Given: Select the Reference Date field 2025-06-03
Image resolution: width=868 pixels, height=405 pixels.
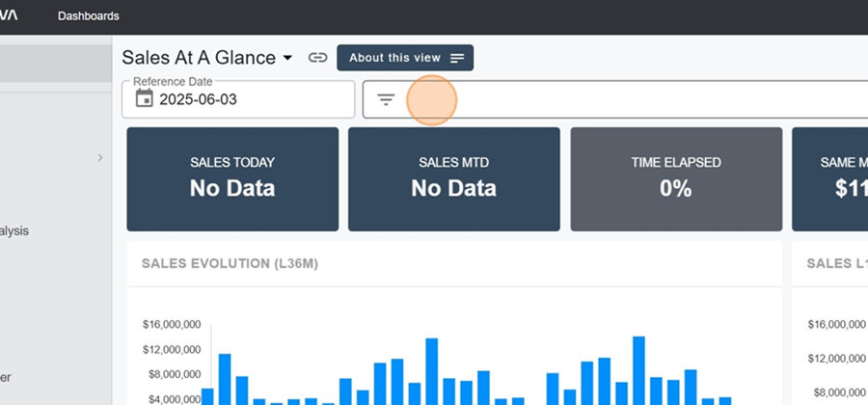Looking at the screenshot, I should 238,99.
